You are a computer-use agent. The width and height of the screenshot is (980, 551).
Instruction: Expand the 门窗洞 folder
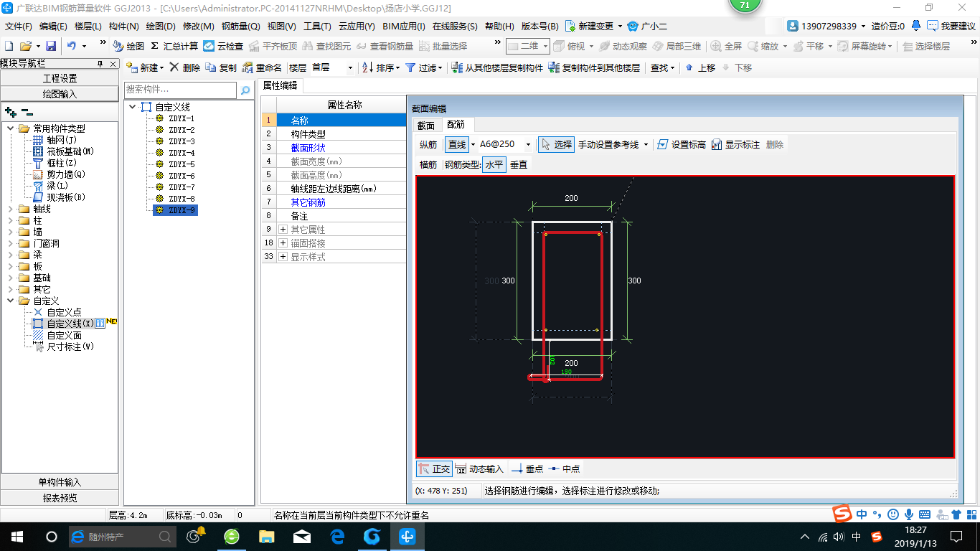[x=11, y=243]
